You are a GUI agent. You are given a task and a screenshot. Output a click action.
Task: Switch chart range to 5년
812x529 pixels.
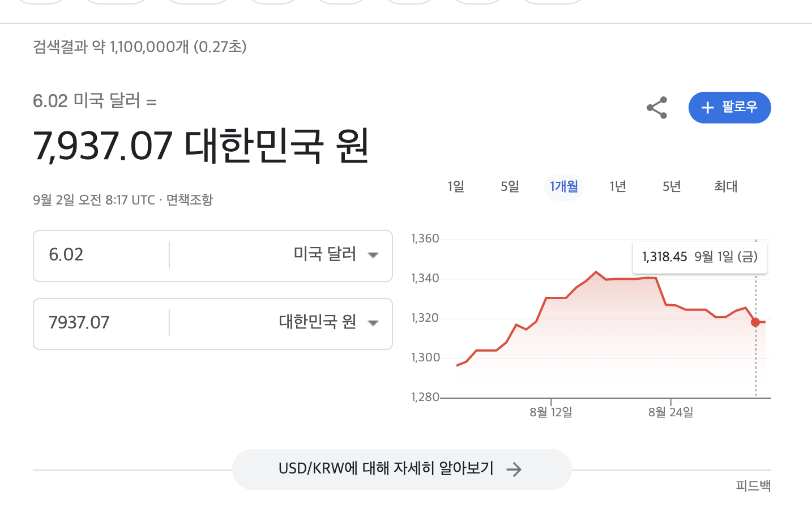click(x=671, y=186)
